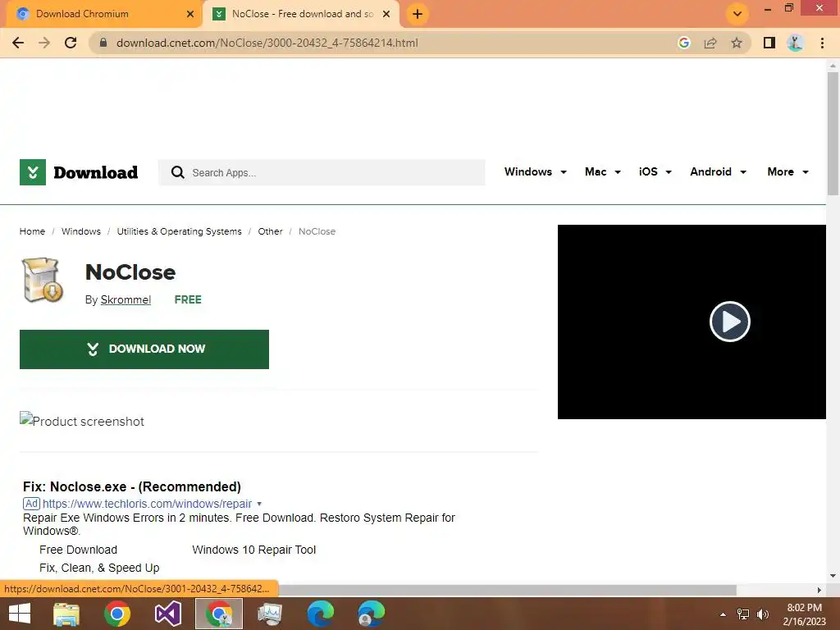Open the Other breadcrumb link
The image size is (840, 630).
click(270, 231)
